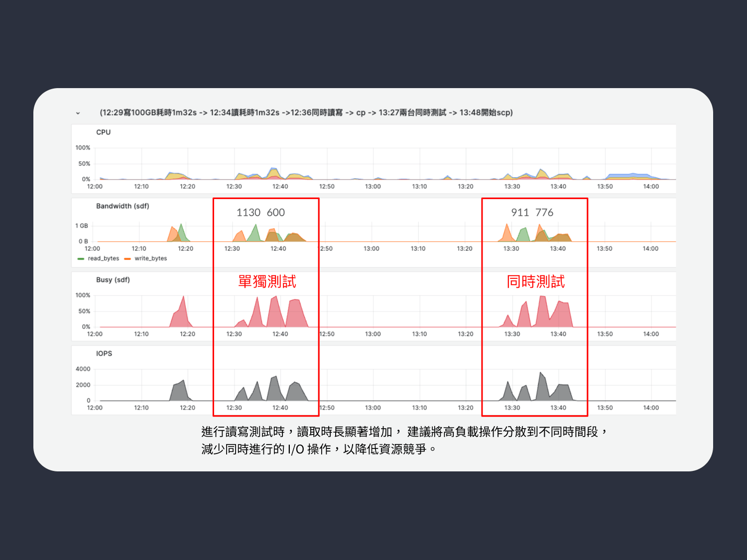Click the 1130 600 bandwidth annotation
The image size is (747, 560).
coord(260,213)
